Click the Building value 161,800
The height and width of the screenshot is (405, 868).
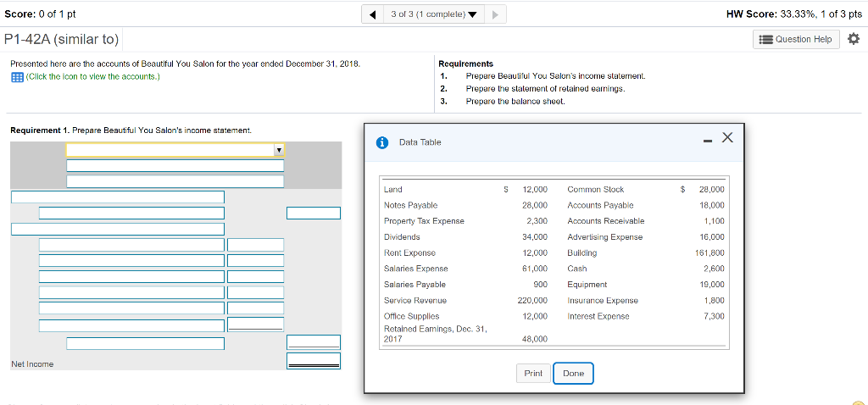(x=709, y=252)
